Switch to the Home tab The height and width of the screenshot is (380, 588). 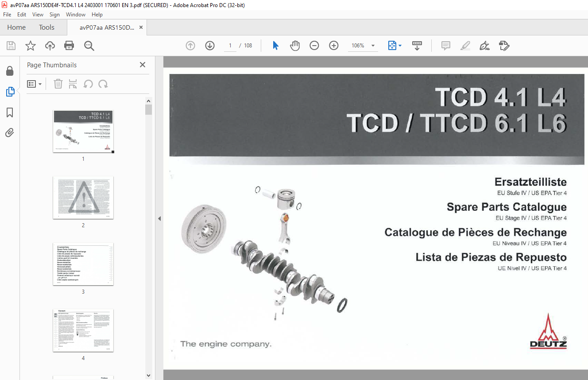(x=16, y=27)
